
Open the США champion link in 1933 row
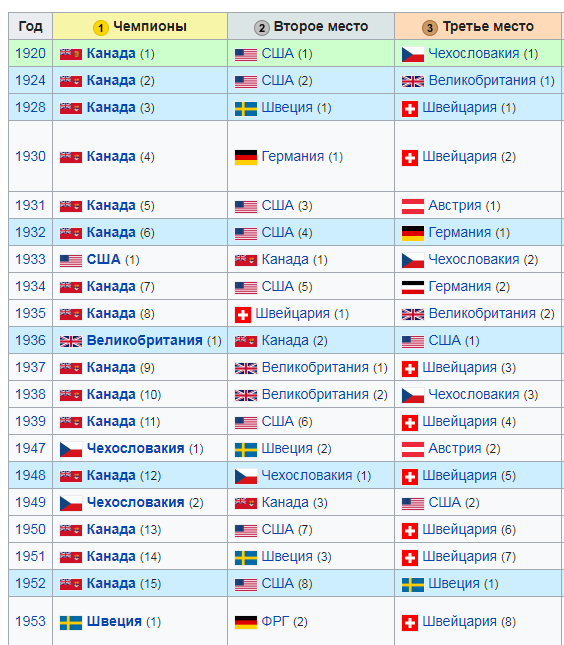pos(103,260)
